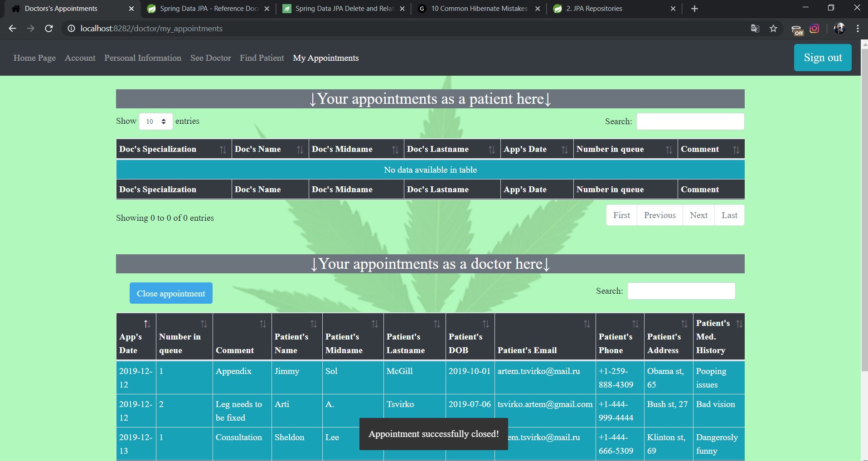The image size is (868, 461).
Task: Open the Show entries count dropdown
Action: pyautogui.click(x=155, y=121)
